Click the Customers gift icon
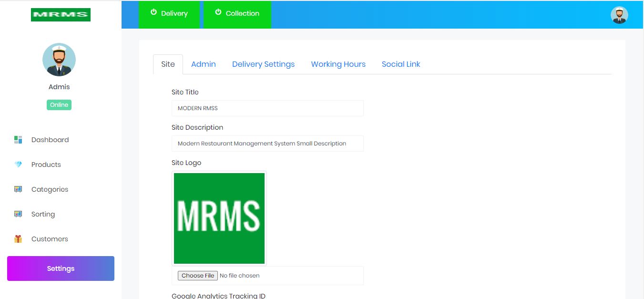The width and height of the screenshot is (644, 299). [18, 239]
